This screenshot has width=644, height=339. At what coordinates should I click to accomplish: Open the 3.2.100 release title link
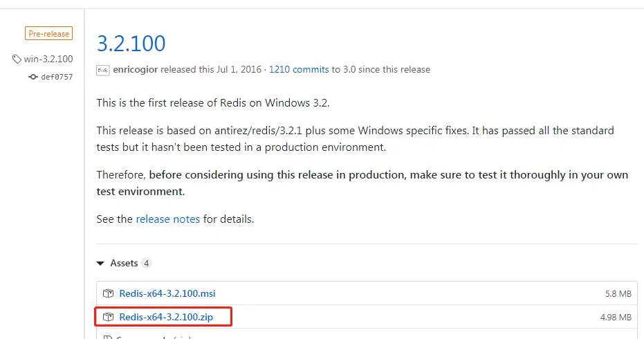131,43
